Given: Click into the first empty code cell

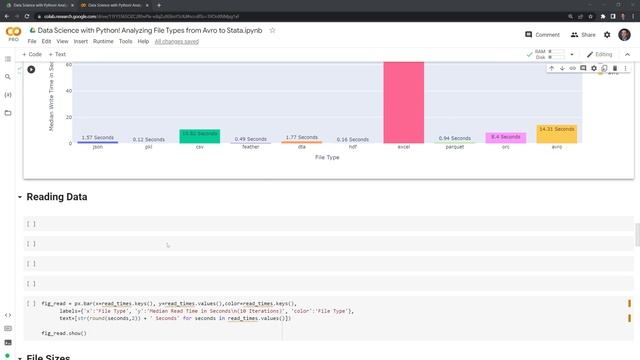Looking at the screenshot, I should (329, 224).
